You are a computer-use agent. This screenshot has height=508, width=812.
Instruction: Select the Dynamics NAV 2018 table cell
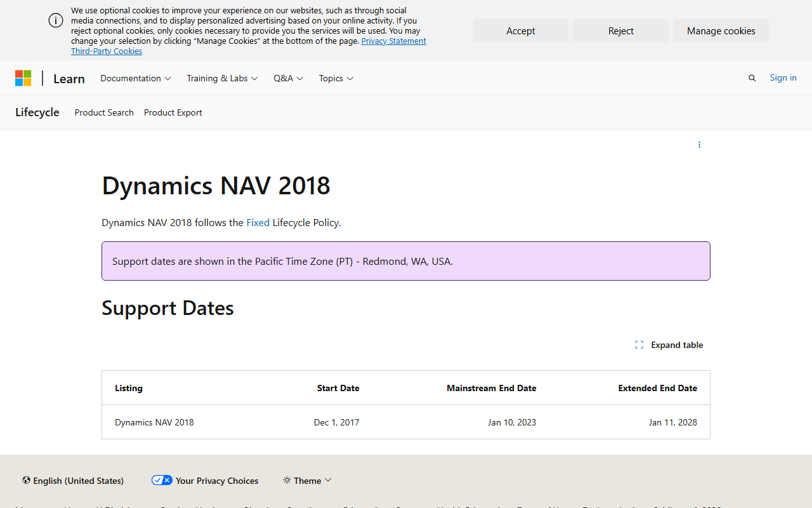point(154,422)
